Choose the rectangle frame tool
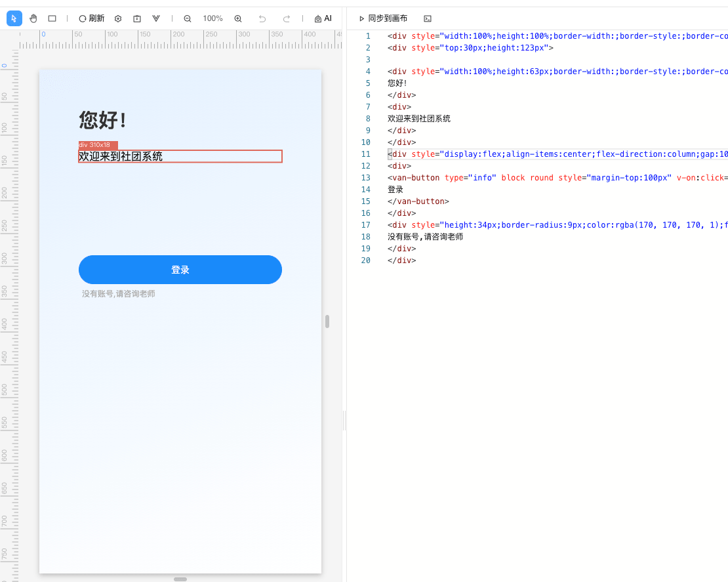 coord(52,18)
